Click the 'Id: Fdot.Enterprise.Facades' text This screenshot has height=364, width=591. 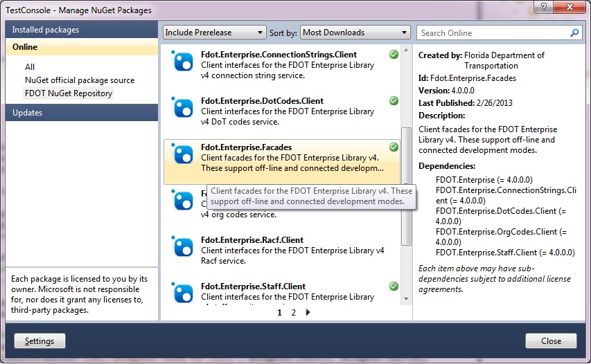(x=468, y=78)
